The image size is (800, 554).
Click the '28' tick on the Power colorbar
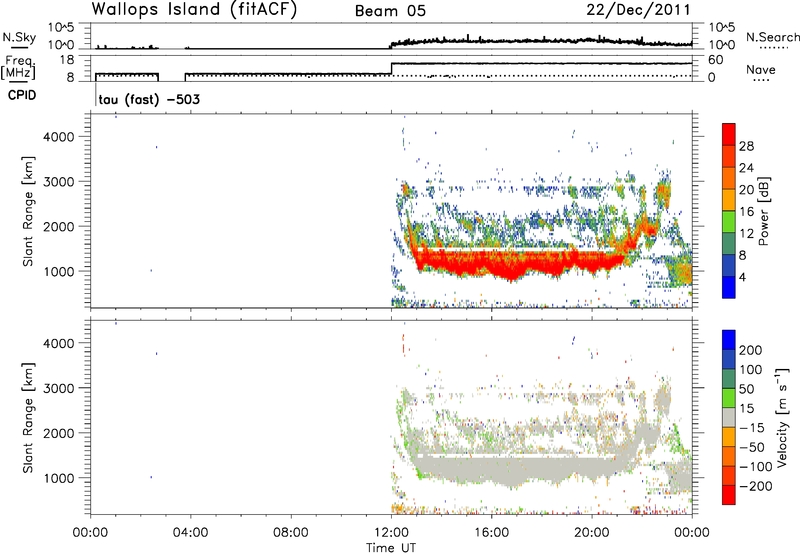click(746, 146)
